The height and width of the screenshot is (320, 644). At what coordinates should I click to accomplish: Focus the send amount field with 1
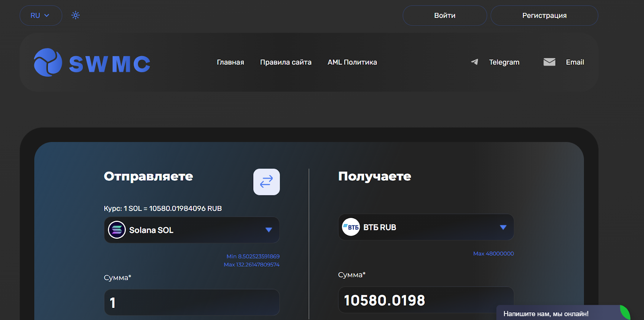click(x=192, y=302)
